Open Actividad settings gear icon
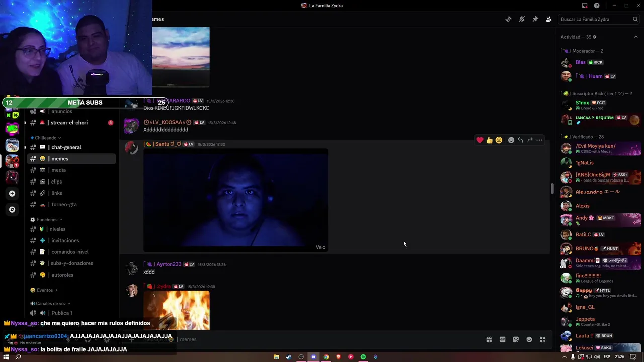 pyautogui.click(x=595, y=37)
